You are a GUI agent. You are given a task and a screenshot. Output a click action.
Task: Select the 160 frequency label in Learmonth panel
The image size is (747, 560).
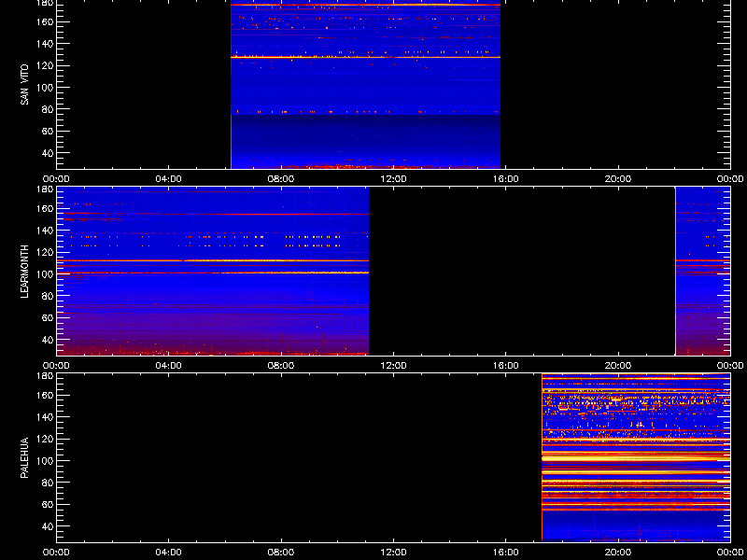click(46, 208)
